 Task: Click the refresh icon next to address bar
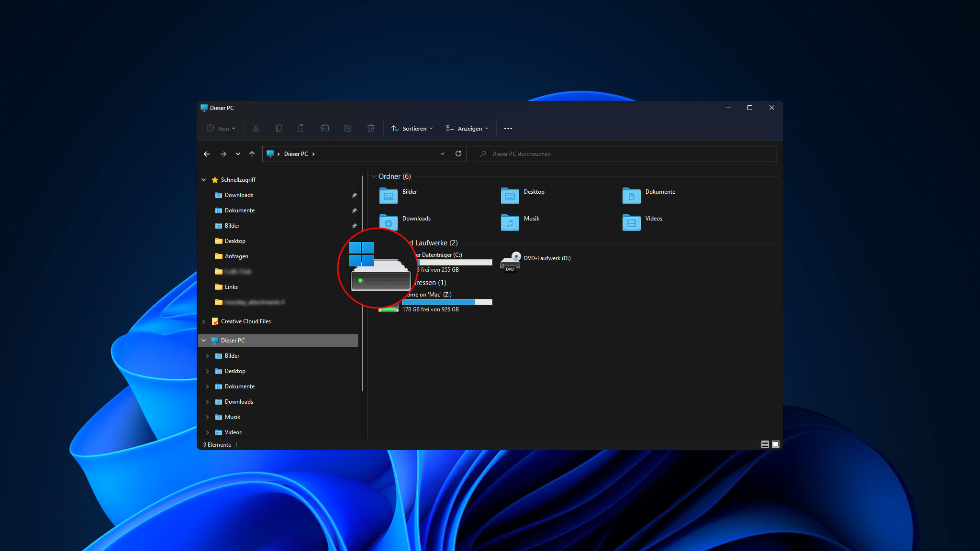[458, 154]
